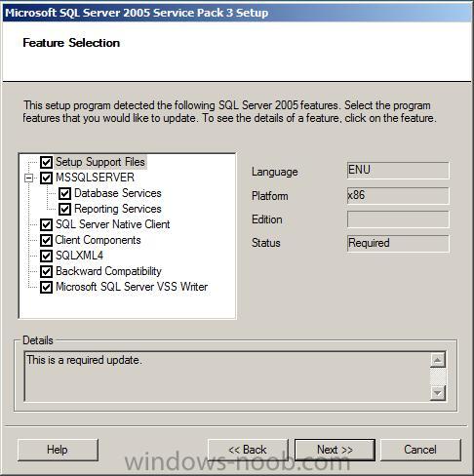Toggle the Reporting Services checkbox
The height and width of the screenshot is (476, 474).
pyautogui.click(x=64, y=209)
